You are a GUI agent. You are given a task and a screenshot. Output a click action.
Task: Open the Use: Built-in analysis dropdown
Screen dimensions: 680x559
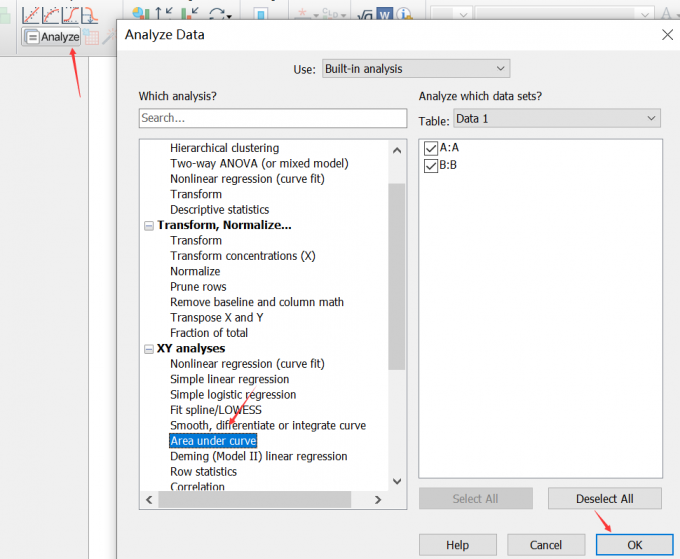pyautogui.click(x=415, y=69)
